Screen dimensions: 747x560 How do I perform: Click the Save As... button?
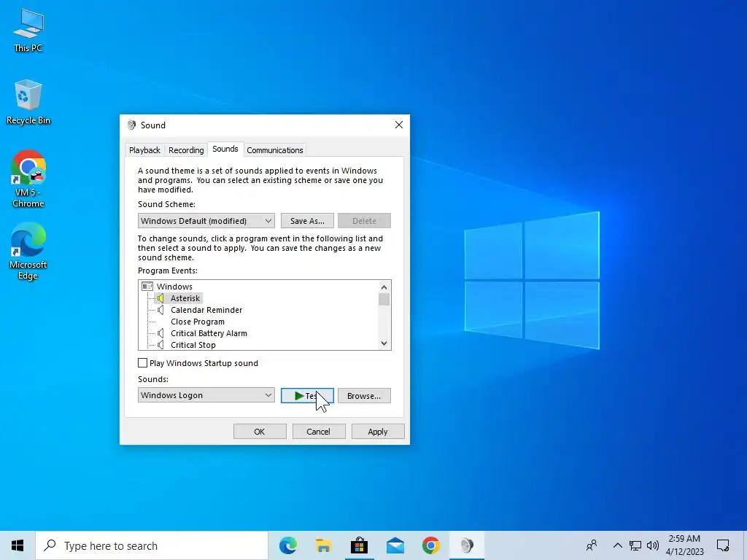pos(307,220)
